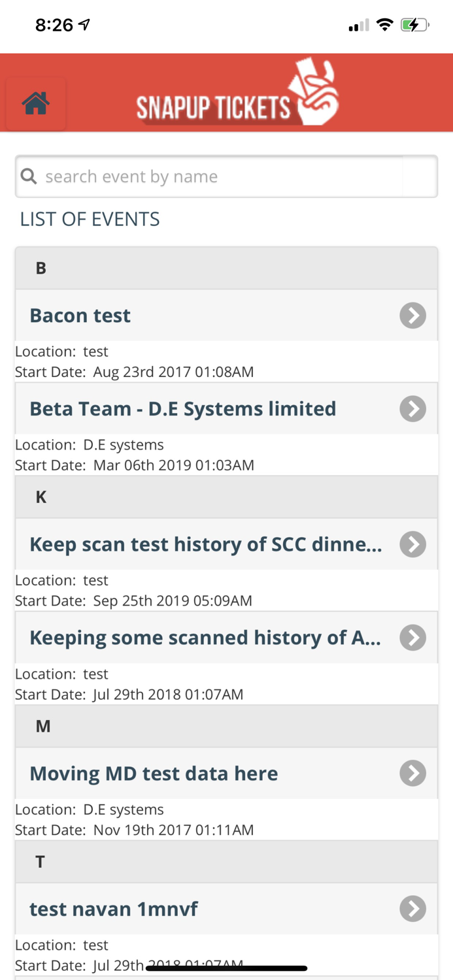Image resolution: width=453 pixels, height=980 pixels.
Task: Expand Keeping some scanned history chevron
Action: pos(412,638)
